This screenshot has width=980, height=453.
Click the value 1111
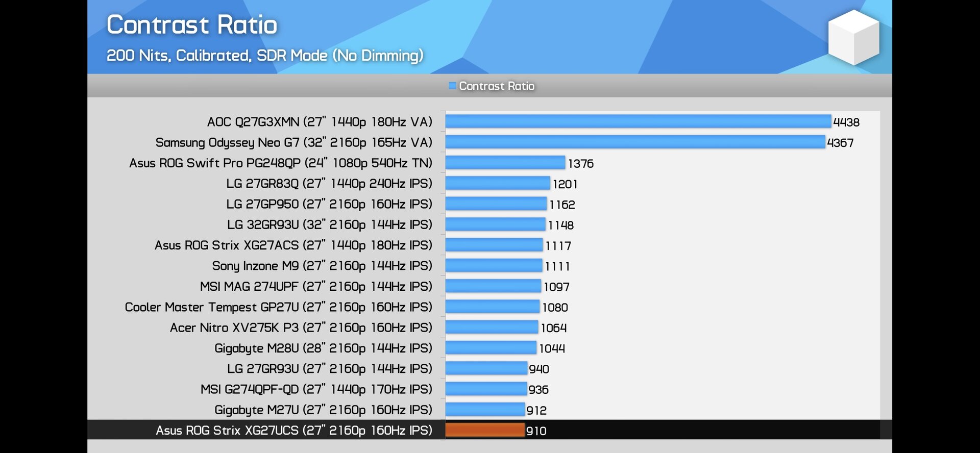point(557,266)
